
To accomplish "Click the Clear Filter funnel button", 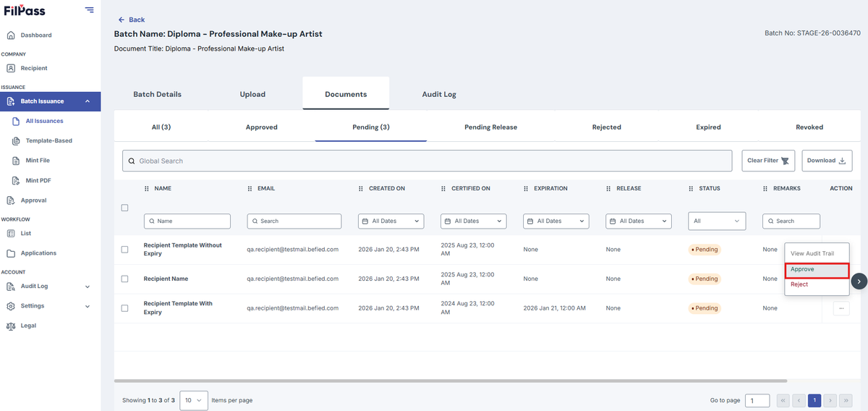I will 768,161.
